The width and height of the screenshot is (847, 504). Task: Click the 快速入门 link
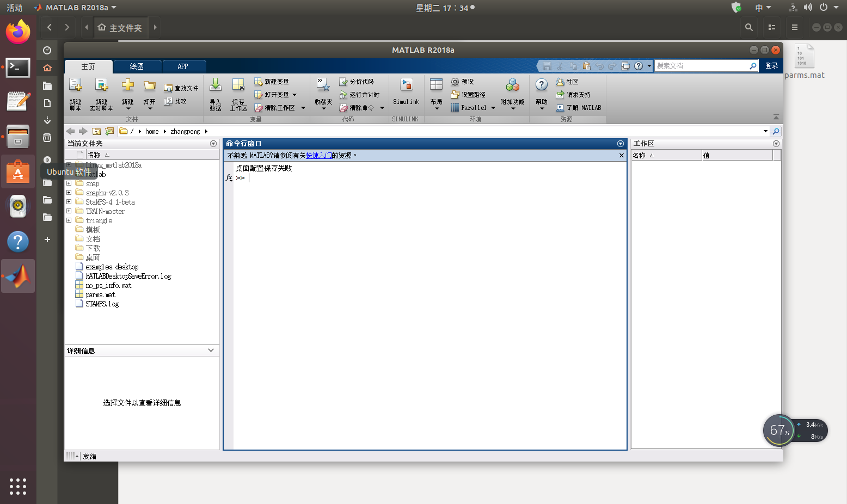pos(319,156)
